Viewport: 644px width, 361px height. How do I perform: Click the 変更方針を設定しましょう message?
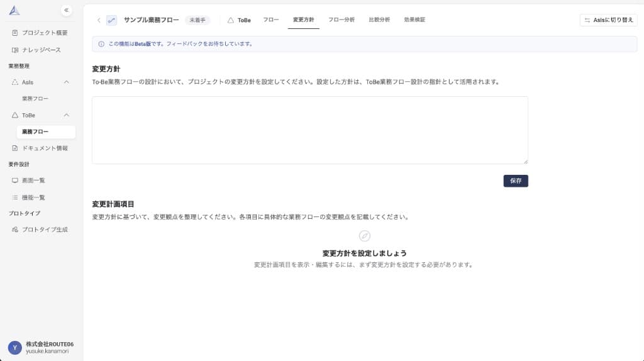tap(364, 253)
